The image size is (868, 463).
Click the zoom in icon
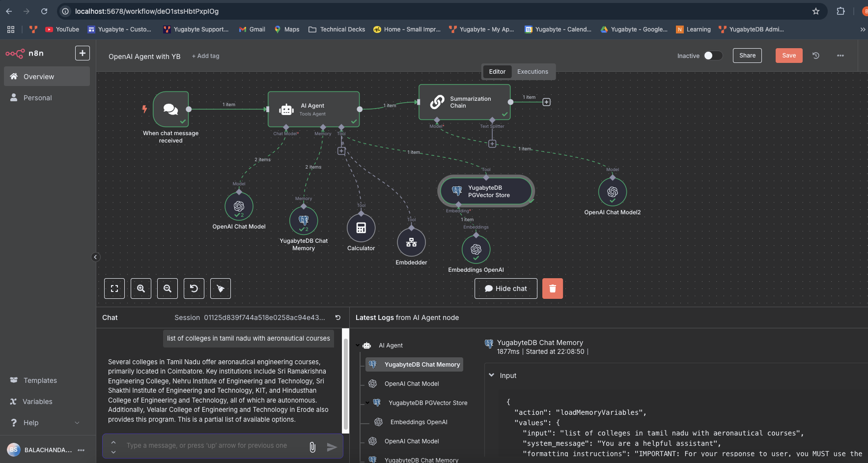pyautogui.click(x=140, y=289)
